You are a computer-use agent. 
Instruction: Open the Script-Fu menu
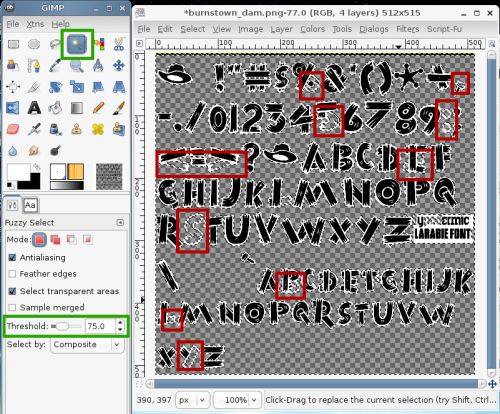[x=444, y=29]
